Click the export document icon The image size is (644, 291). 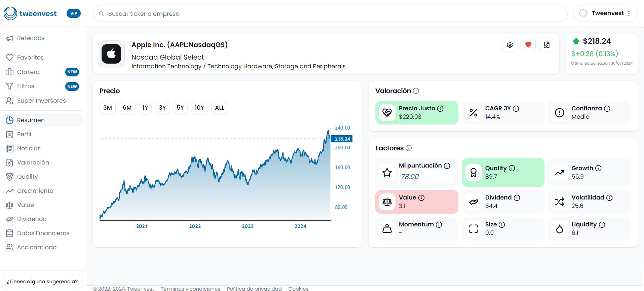pyautogui.click(x=546, y=45)
